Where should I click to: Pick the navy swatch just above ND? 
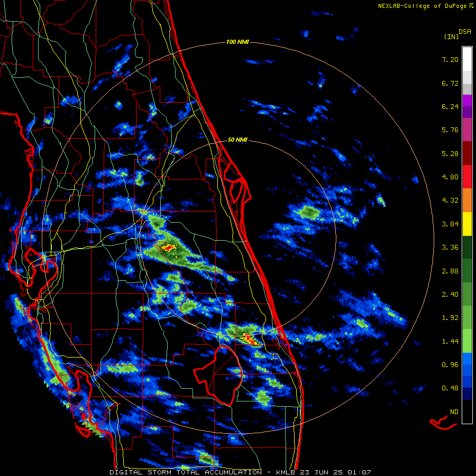click(x=467, y=393)
